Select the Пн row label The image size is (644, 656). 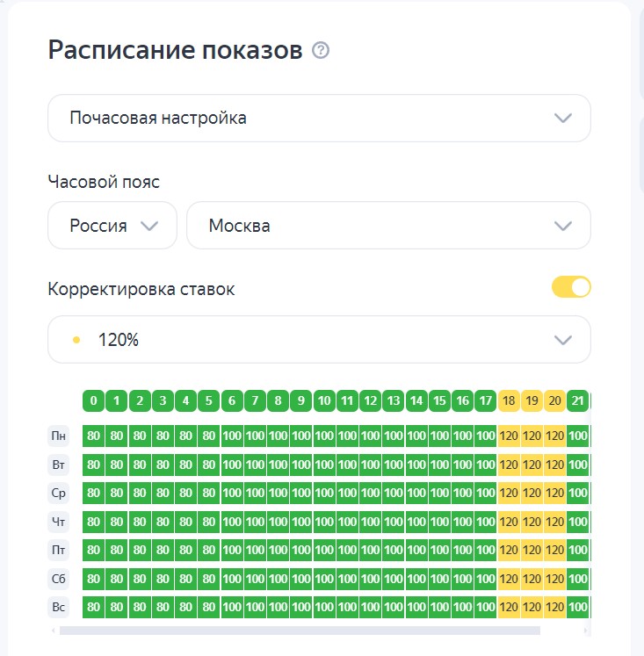tap(60, 436)
